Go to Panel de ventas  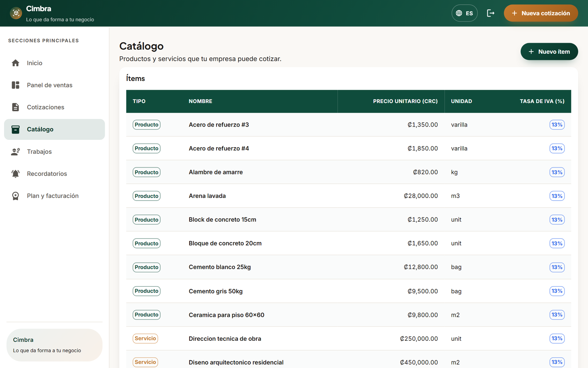pos(54,85)
